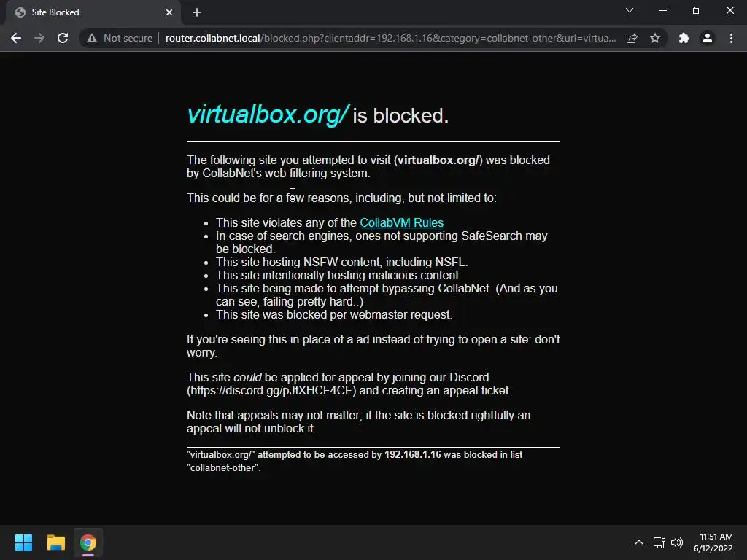Launch File Explorer from taskbar
The image size is (747, 560).
(55, 542)
